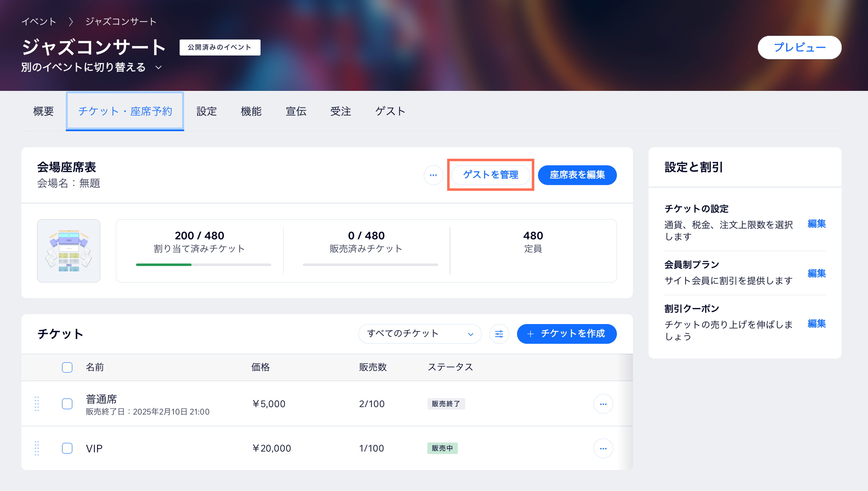Switch to the 概要 tab

click(43, 111)
